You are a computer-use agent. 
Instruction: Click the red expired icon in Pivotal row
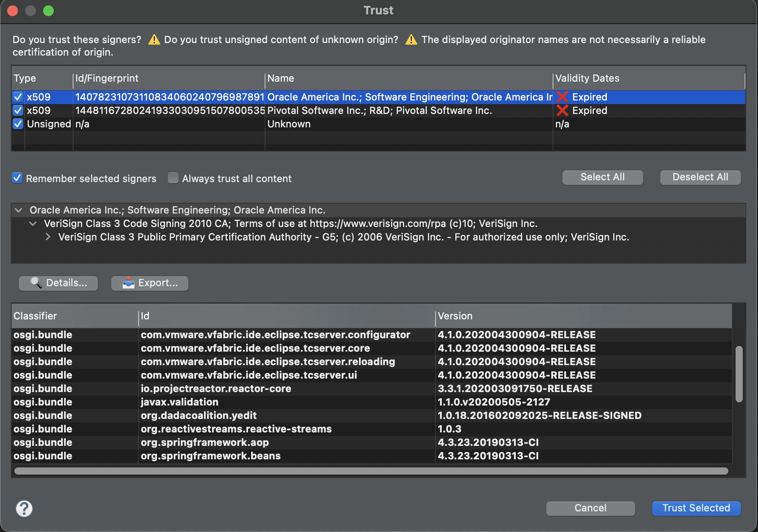click(562, 110)
